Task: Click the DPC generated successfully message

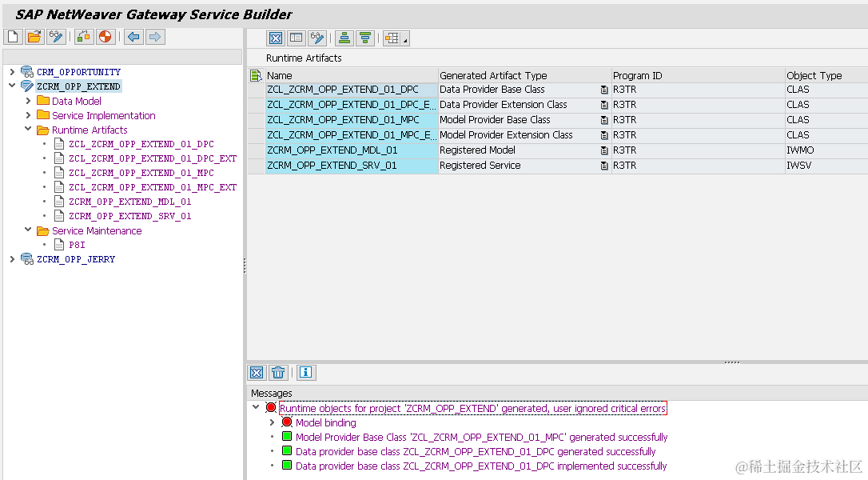Action: 476,452
